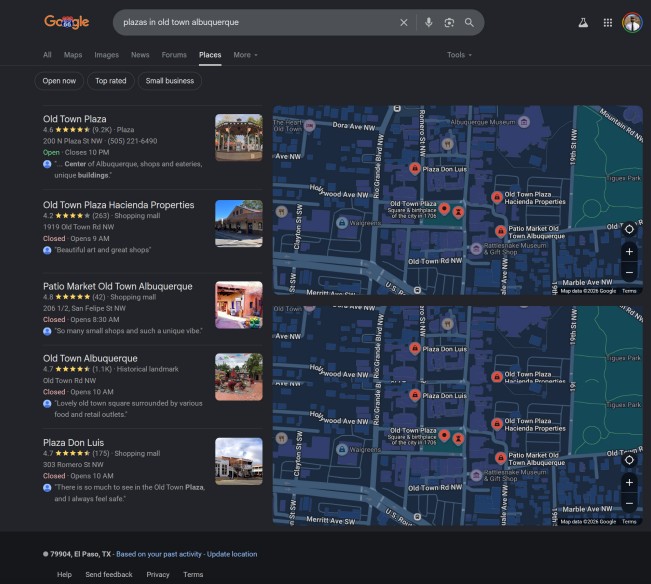Open the Old Town Albuquerque flowers thumbnail
This screenshot has width=651, height=584.
click(x=239, y=377)
